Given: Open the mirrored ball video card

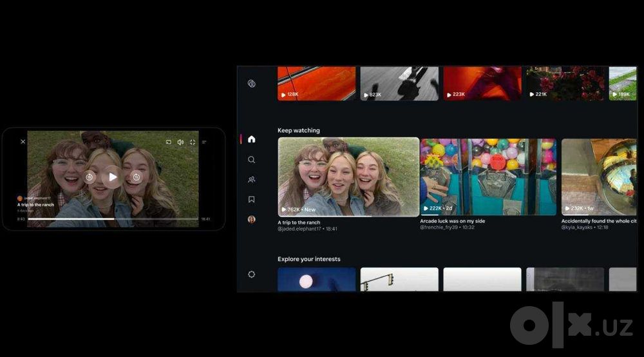Looking at the screenshot, I should click(x=599, y=177).
